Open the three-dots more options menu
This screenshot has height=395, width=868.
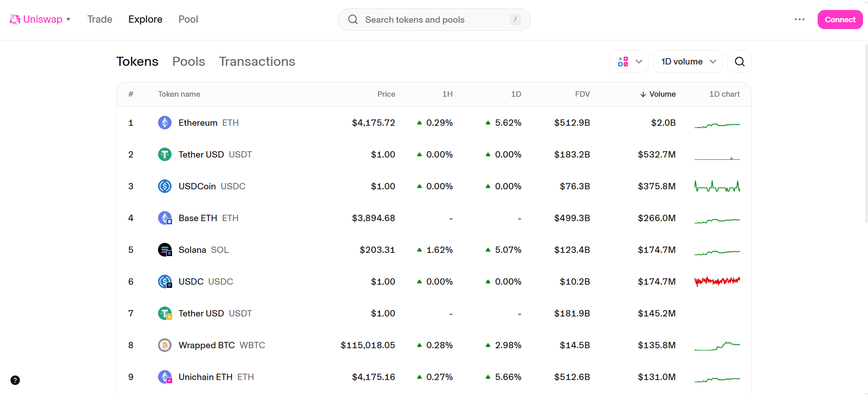[799, 20]
